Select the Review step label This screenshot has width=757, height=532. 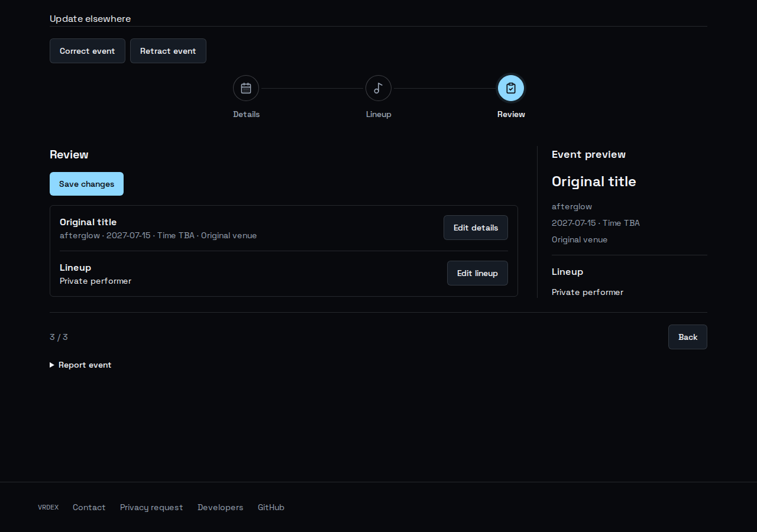click(x=511, y=114)
